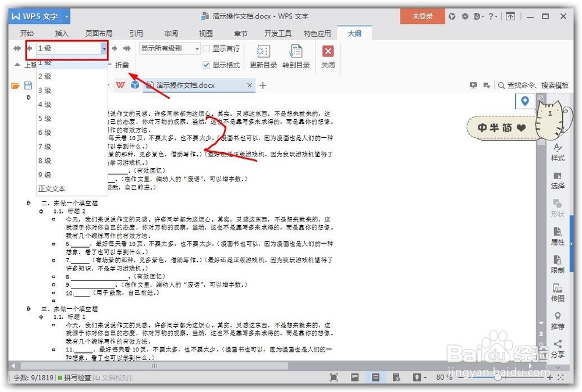Select 2 级 from the level list
Viewport: 582px width, 392px height.
pyautogui.click(x=72, y=76)
